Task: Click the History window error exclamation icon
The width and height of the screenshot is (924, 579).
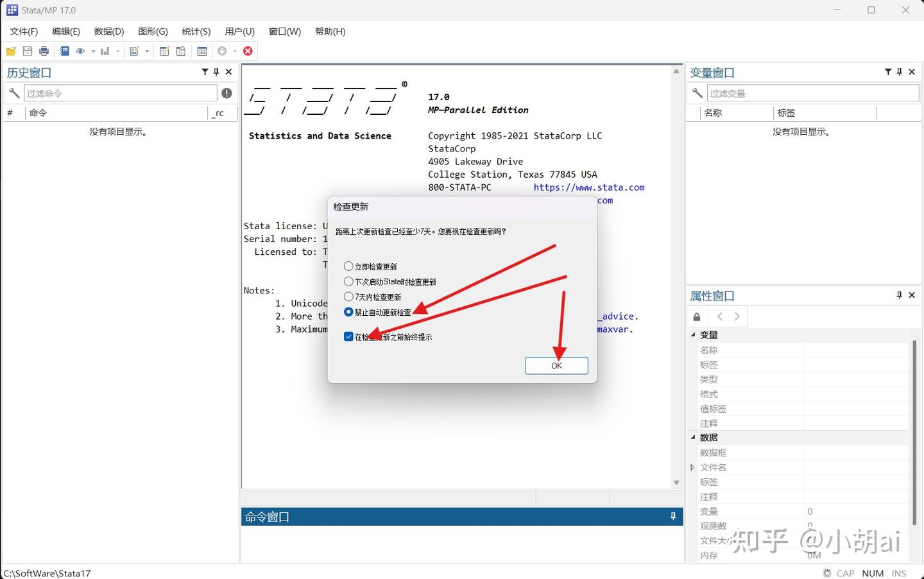Action: tap(227, 93)
